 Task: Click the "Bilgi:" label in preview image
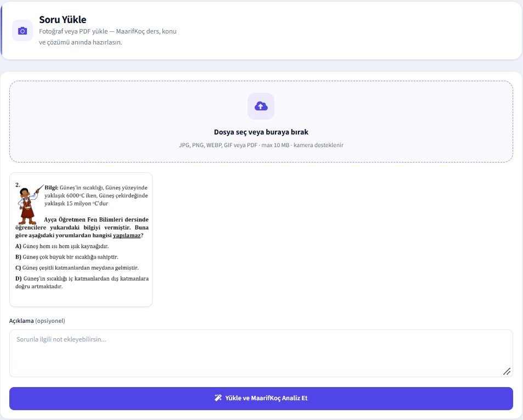coord(52,187)
